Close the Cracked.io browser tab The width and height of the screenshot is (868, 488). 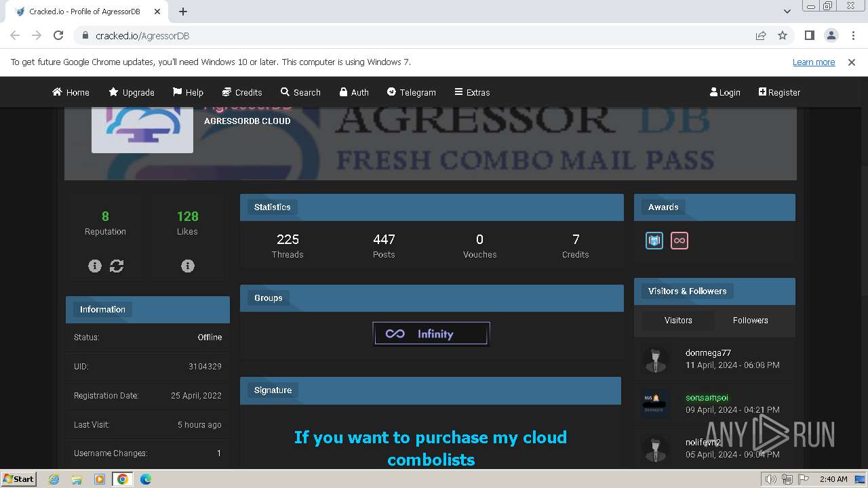point(157,12)
